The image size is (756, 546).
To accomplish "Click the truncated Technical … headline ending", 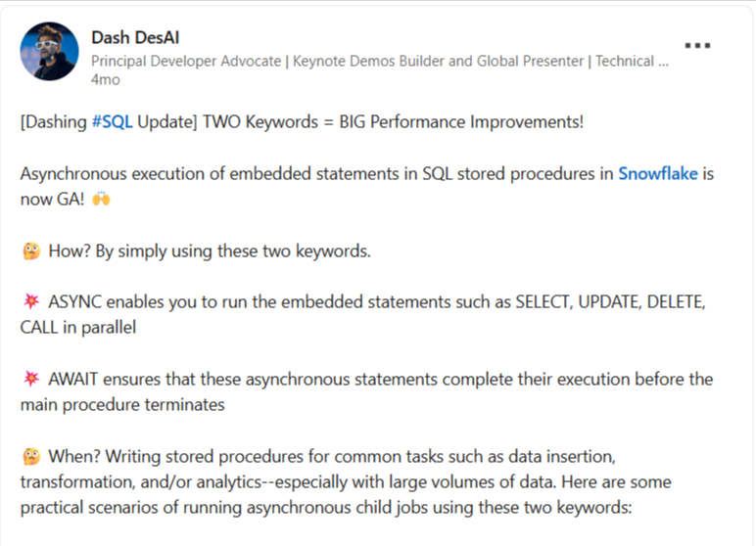I will [632, 62].
